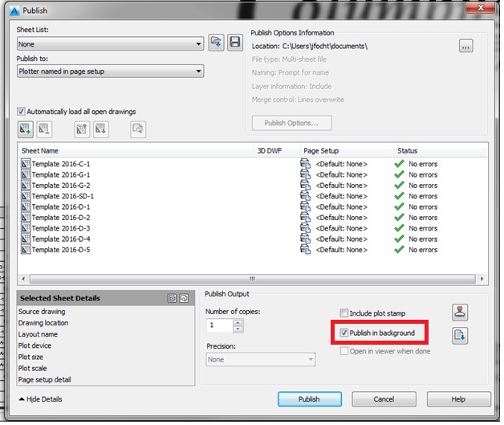Click Drawing location in Selected Sheet Details
This screenshot has width=504, height=425.
tap(43, 323)
